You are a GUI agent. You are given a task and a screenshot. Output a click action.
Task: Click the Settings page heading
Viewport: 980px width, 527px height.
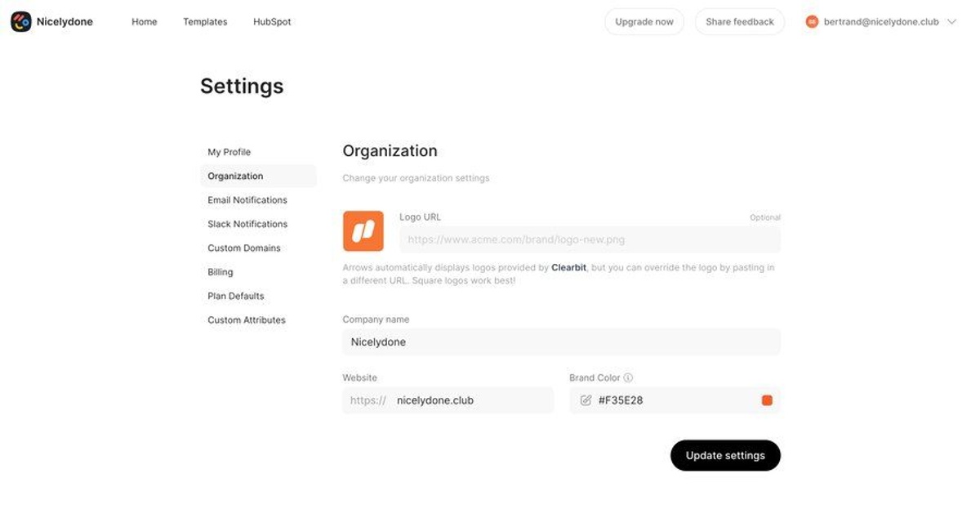coord(242,86)
